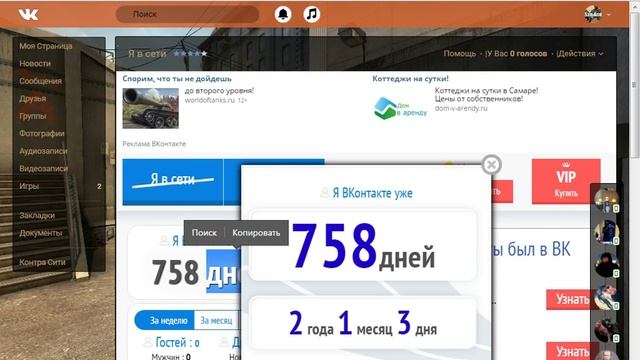Screen dimensions: 640x360
Task: Go to Моя Страница
Action: point(46,46)
